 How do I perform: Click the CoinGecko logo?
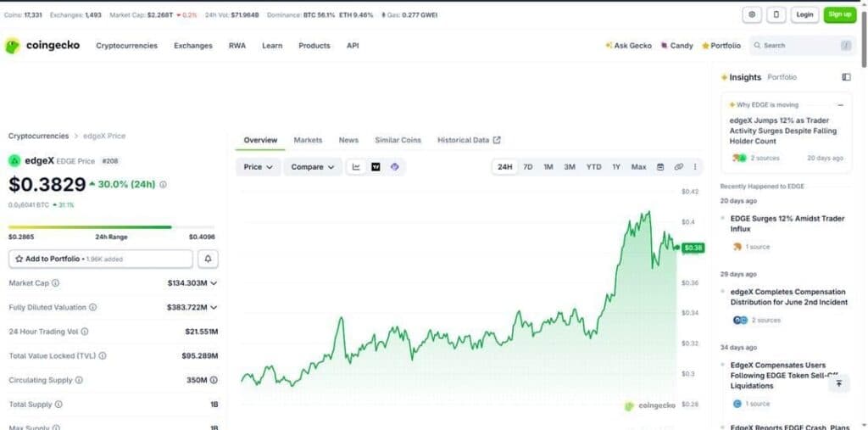[x=42, y=46]
